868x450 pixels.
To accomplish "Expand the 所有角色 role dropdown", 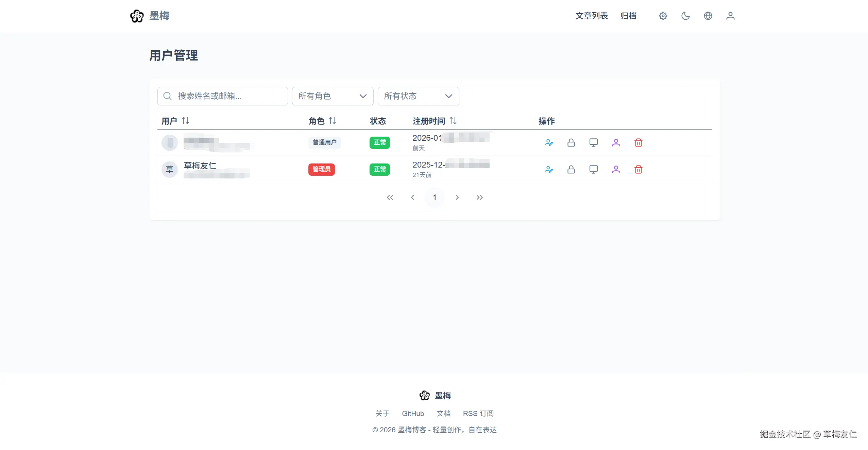I will 332,96.
